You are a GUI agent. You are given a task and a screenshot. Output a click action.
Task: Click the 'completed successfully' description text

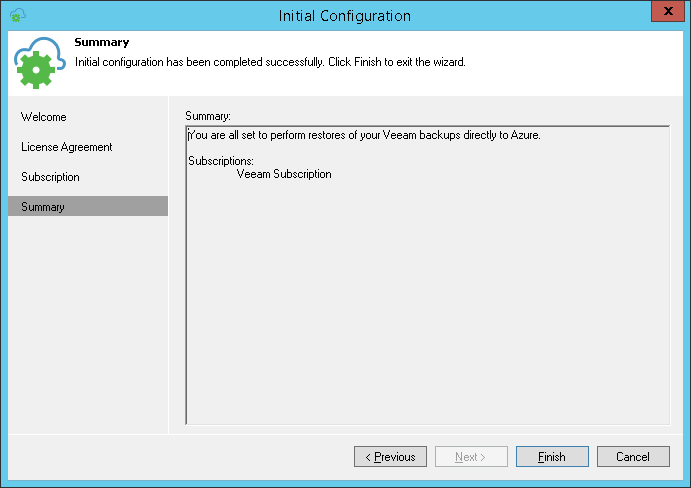270,62
